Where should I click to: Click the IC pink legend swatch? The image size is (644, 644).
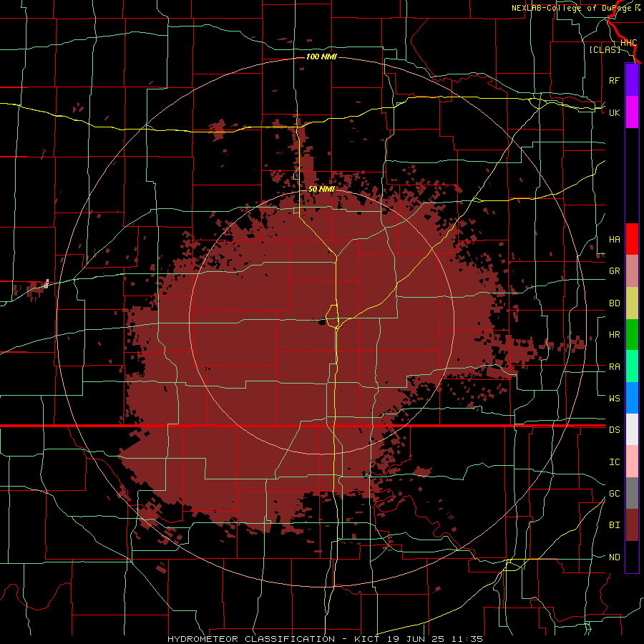point(632,462)
